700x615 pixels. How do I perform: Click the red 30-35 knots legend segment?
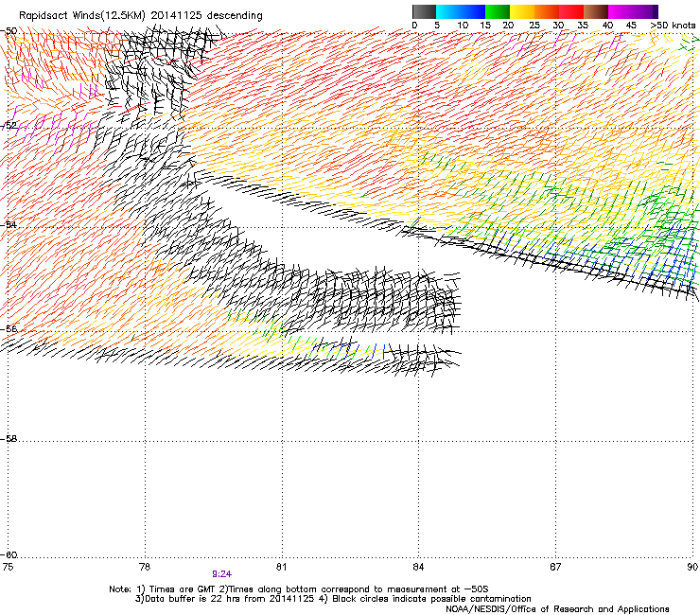coord(571,11)
